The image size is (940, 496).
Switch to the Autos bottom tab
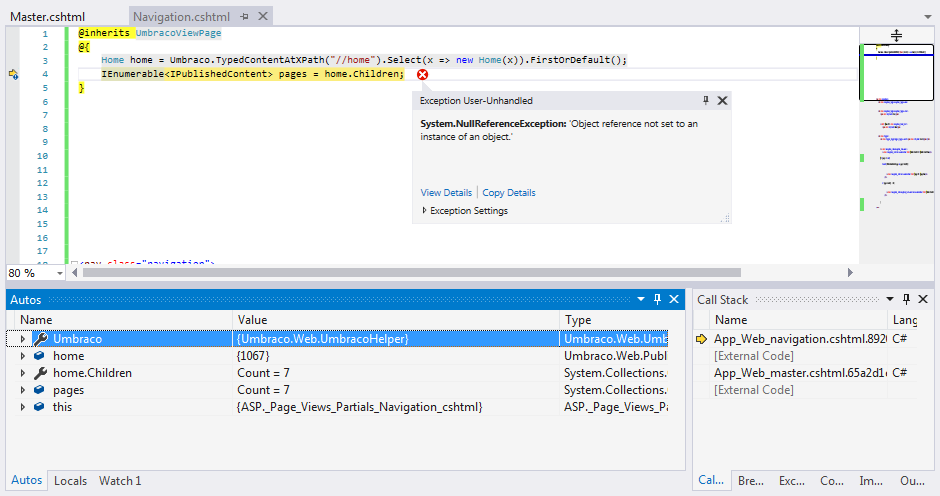26,480
